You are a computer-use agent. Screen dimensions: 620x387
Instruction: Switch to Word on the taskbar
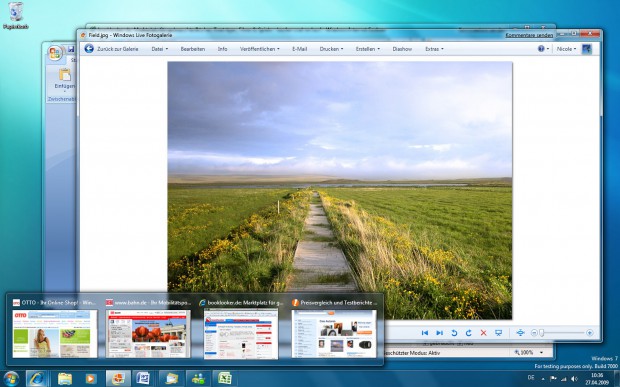click(143, 379)
